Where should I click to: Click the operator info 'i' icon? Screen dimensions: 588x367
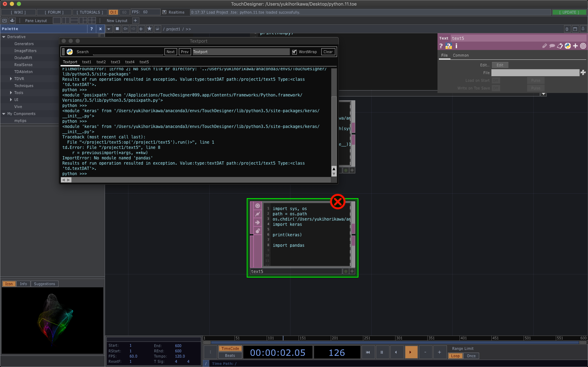pos(456,46)
